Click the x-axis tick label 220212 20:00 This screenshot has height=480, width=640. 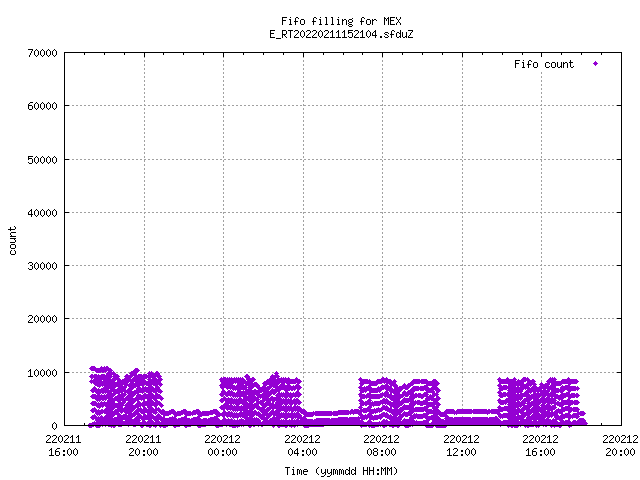pyautogui.click(x=620, y=446)
